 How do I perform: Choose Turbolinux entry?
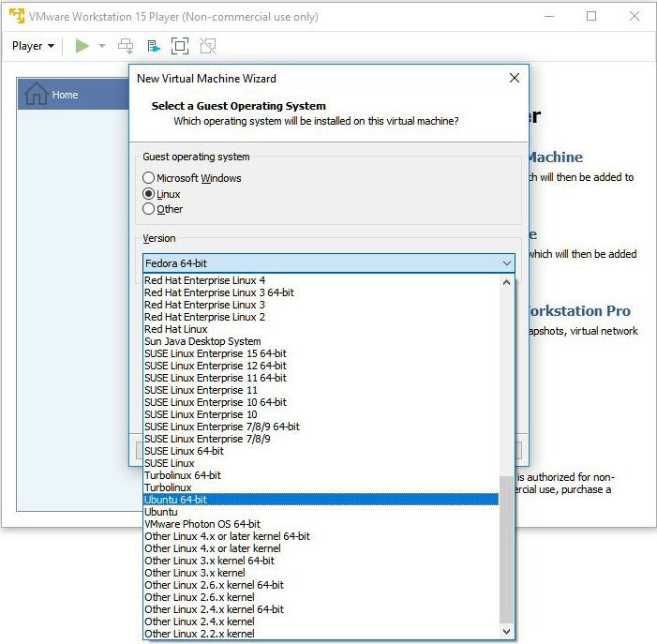321,487
